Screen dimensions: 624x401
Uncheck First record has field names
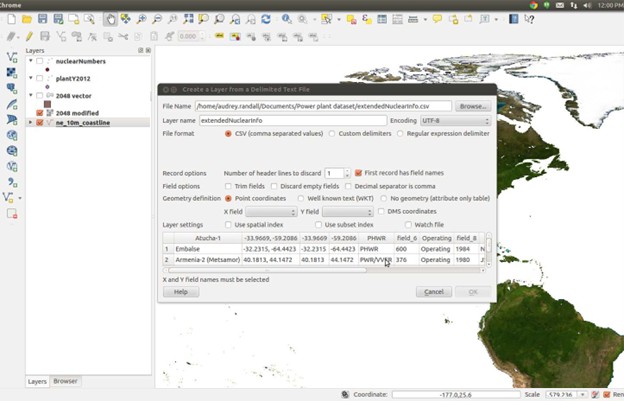(359, 173)
